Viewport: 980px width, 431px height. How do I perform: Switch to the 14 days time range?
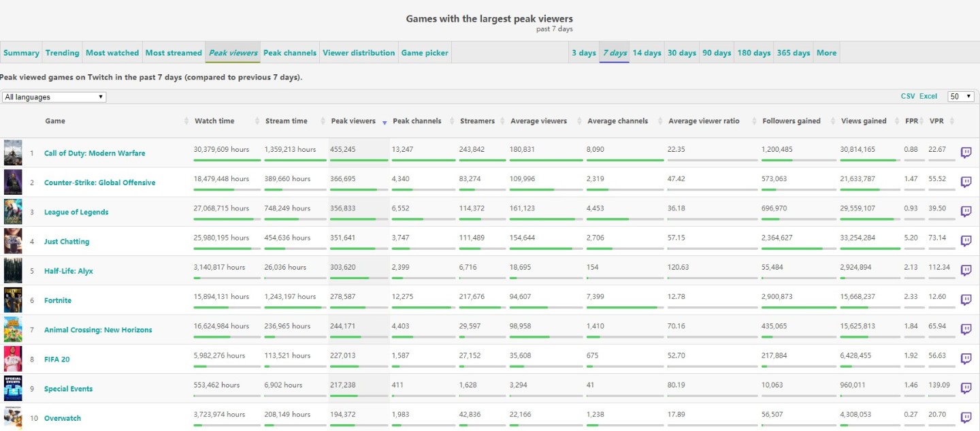coord(647,52)
